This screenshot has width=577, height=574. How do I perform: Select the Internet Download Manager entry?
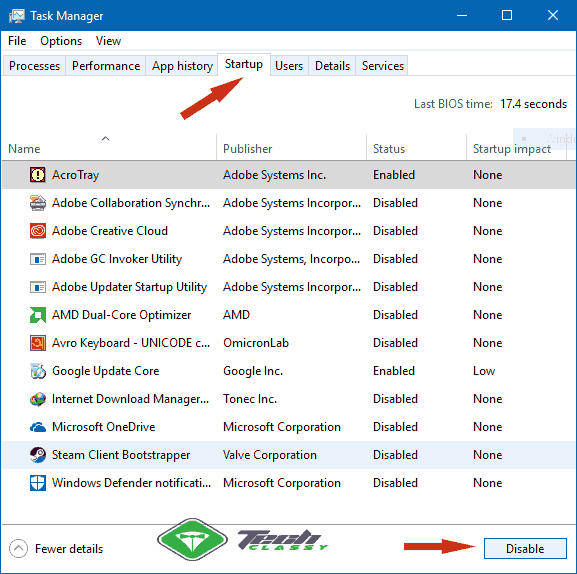point(288,398)
